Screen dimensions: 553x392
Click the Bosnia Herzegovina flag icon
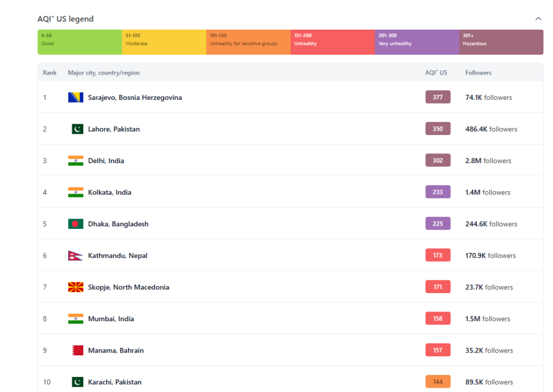75,97
